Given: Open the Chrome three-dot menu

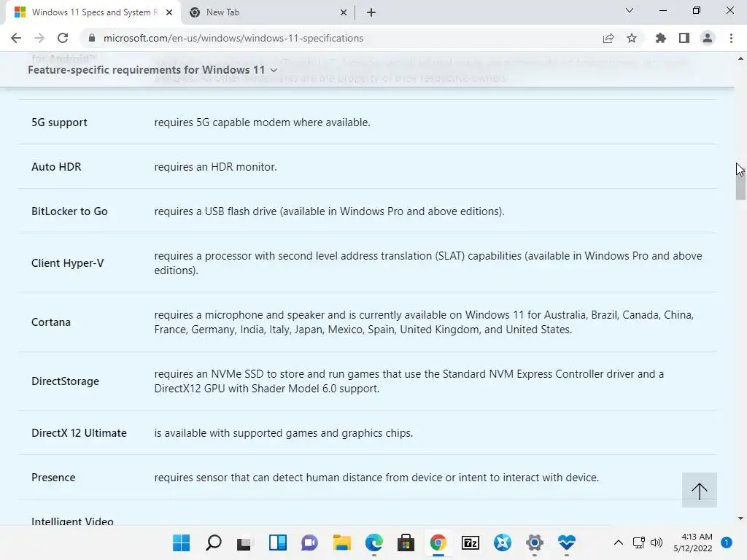Looking at the screenshot, I should (x=731, y=38).
